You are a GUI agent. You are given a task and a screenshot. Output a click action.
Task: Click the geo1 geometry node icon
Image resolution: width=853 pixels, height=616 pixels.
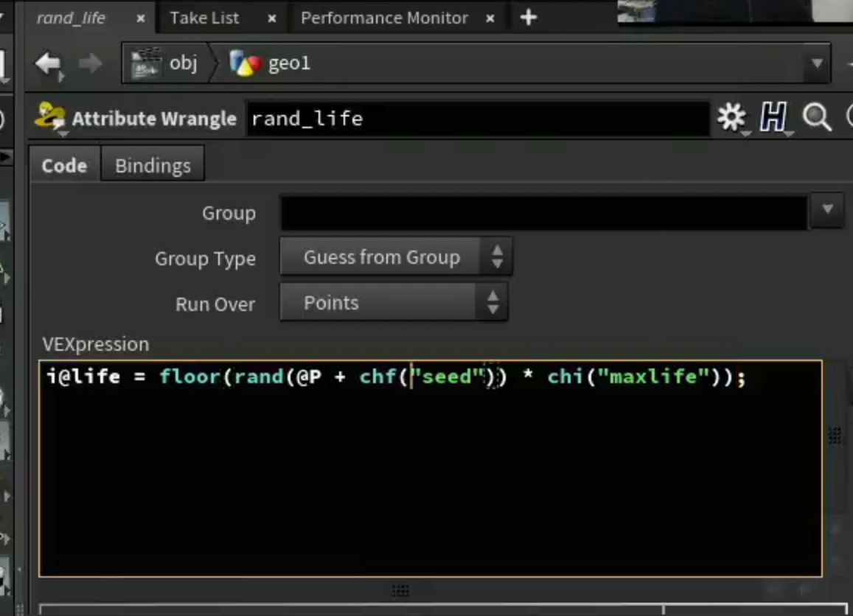point(245,63)
